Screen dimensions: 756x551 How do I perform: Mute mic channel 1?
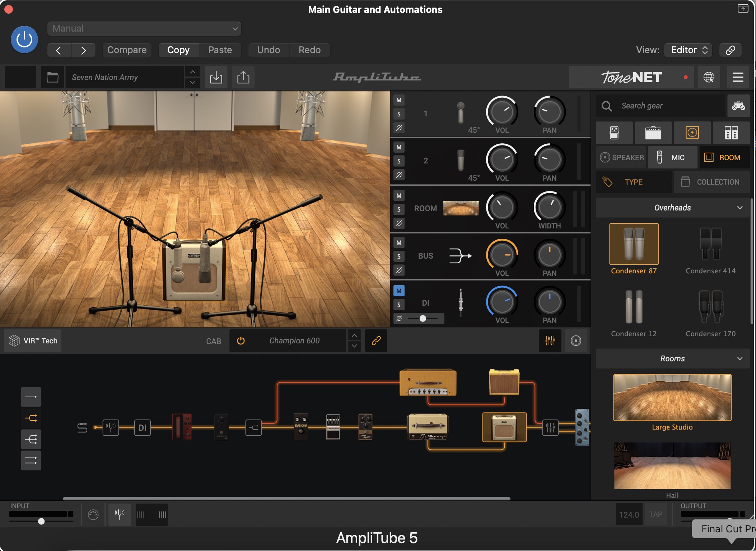click(x=399, y=101)
